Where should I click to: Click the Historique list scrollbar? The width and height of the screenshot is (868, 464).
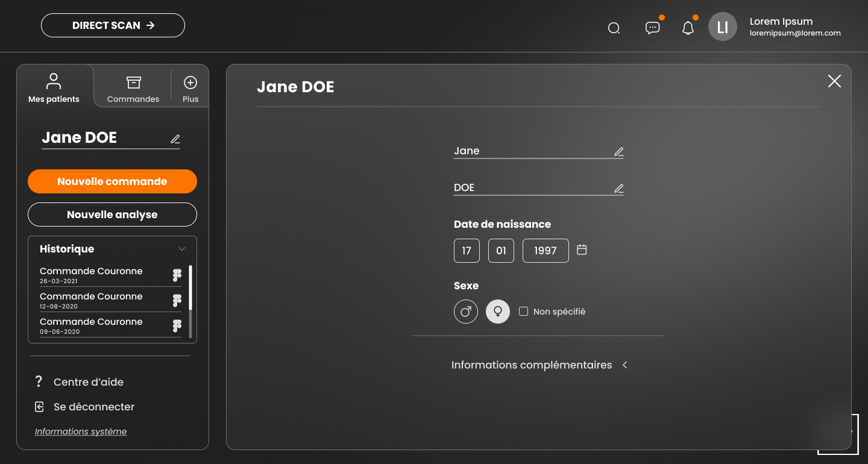tap(190, 289)
